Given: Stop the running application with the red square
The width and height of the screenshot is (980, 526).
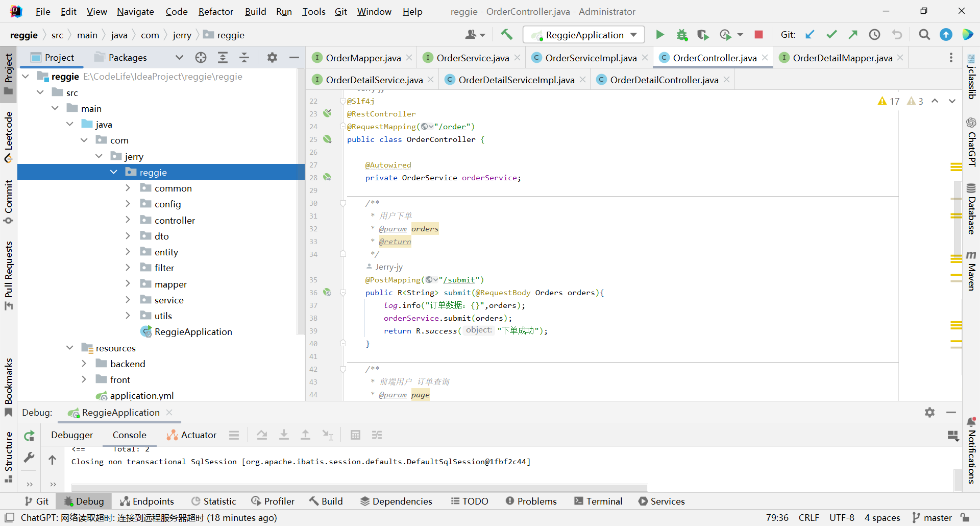Looking at the screenshot, I should click(x=758, y=35).
